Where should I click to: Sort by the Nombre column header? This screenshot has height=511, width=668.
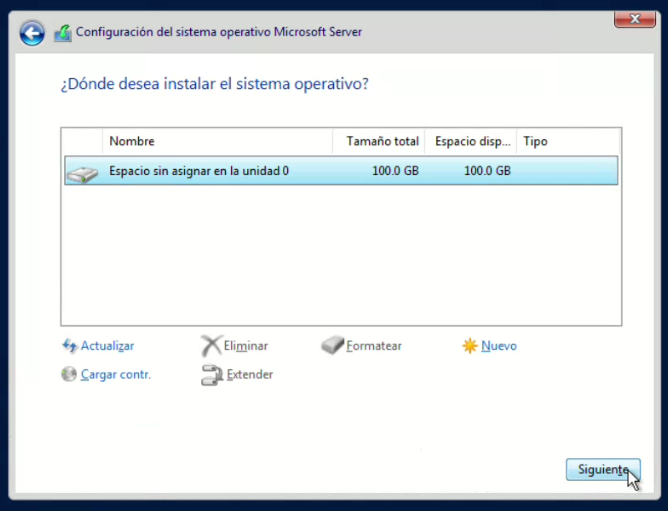click(x=216, y=142)
